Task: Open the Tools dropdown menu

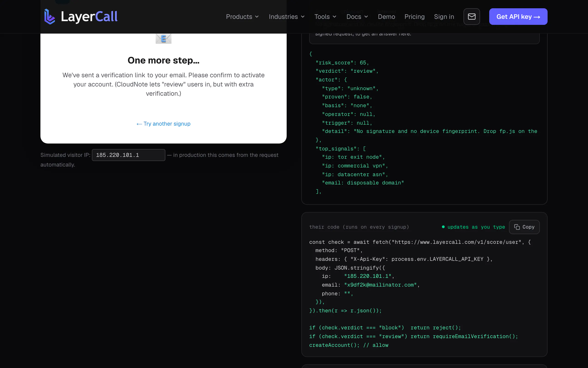Action: click(x=325, y=17)
